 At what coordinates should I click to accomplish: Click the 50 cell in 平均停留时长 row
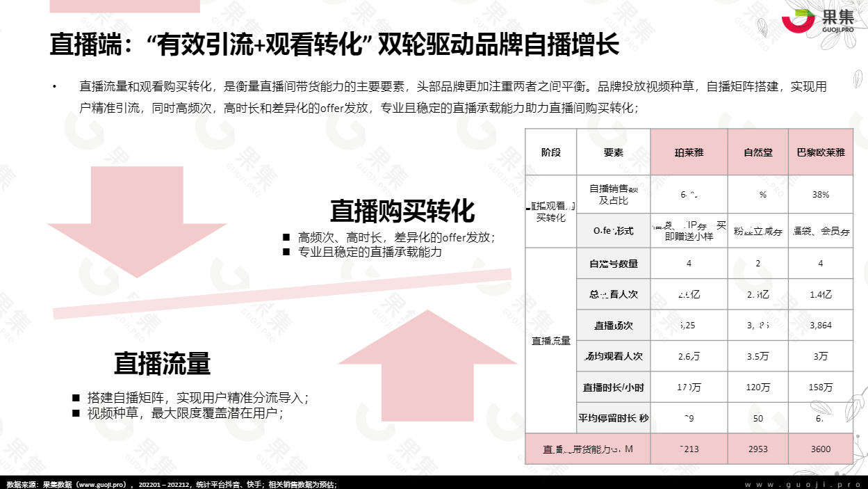coord(758,418)
